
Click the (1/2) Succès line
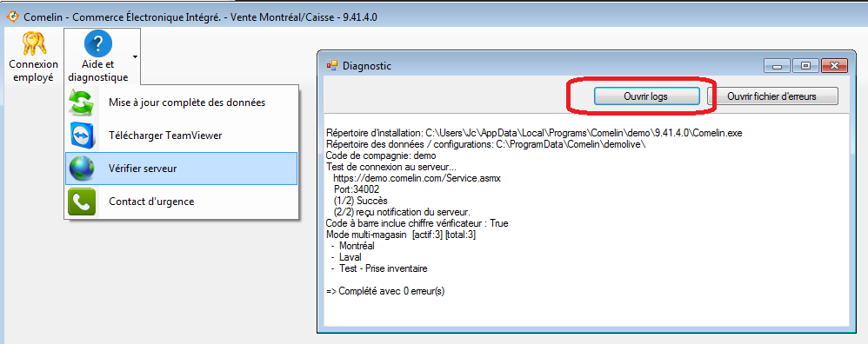click(x=360, y=201)
